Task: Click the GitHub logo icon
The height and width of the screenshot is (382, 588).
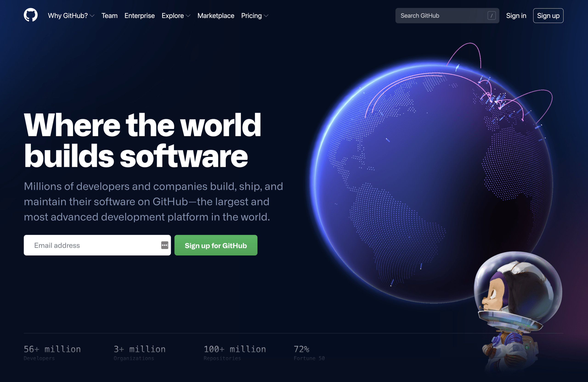Action: click(30, 15)
